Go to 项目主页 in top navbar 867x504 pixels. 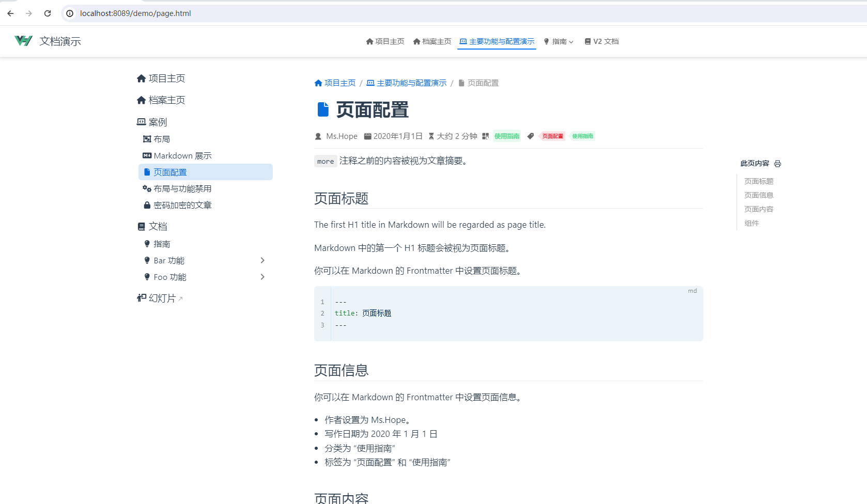click(x=385, y=41)
